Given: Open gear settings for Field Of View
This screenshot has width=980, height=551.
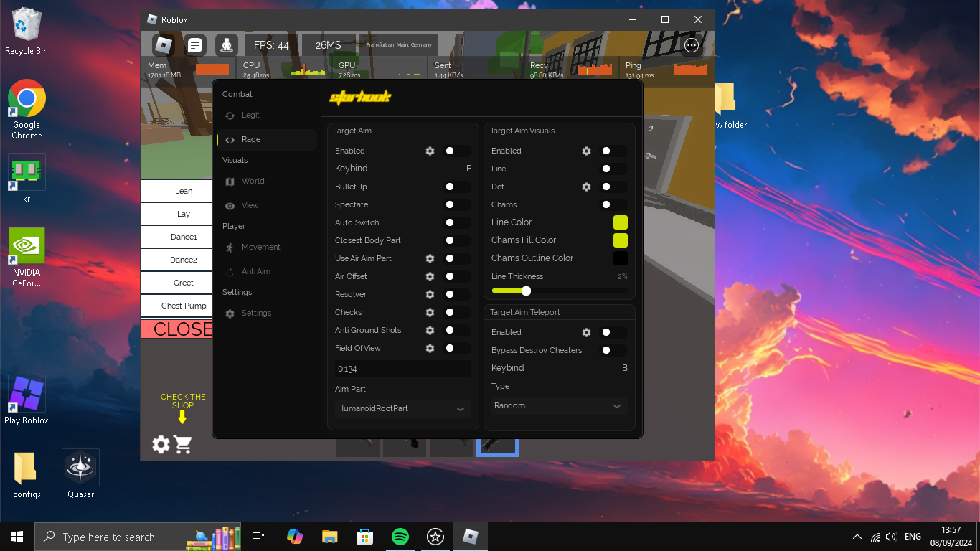Looking at the screenshot, I should 430,348.
